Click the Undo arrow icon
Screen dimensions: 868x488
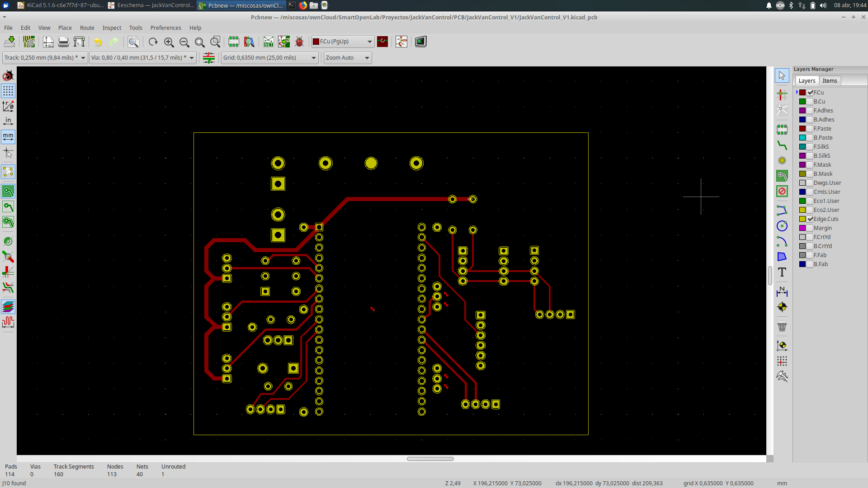click(x=98, y=42)
